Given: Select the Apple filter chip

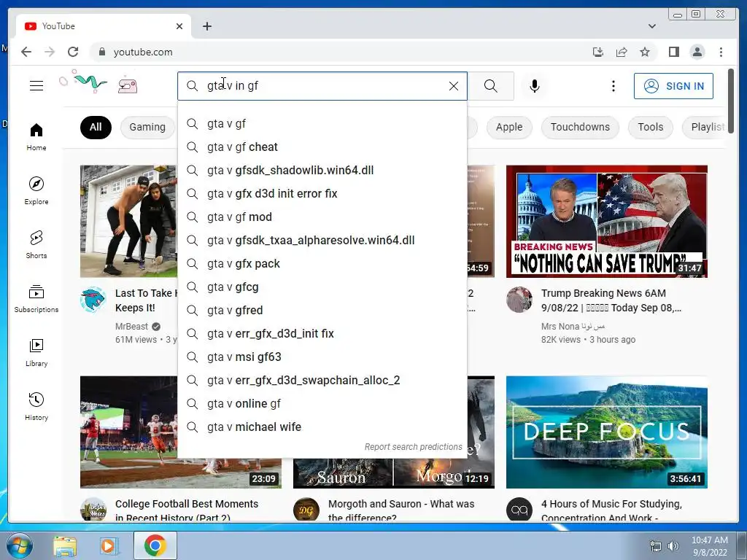Looking at the screenshot, I should pyautogui.click(x=508, y=127).
